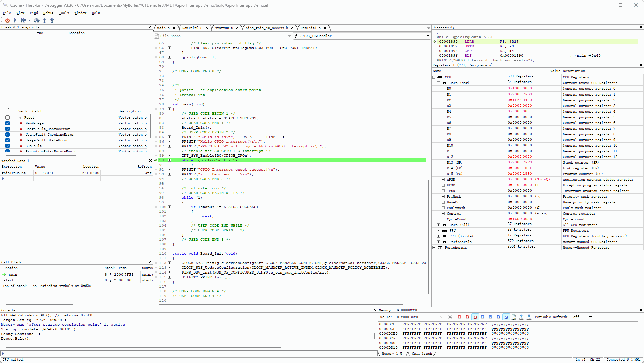Screen dimensions: 644x363
Task: Click the Location column header in Watched Data
Action: 91,167
